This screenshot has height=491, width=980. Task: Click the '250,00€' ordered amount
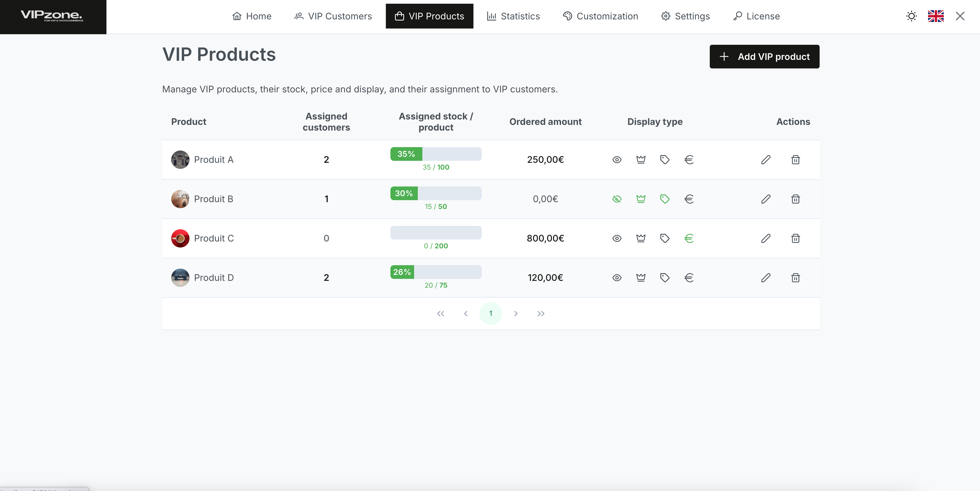(545, 160)
